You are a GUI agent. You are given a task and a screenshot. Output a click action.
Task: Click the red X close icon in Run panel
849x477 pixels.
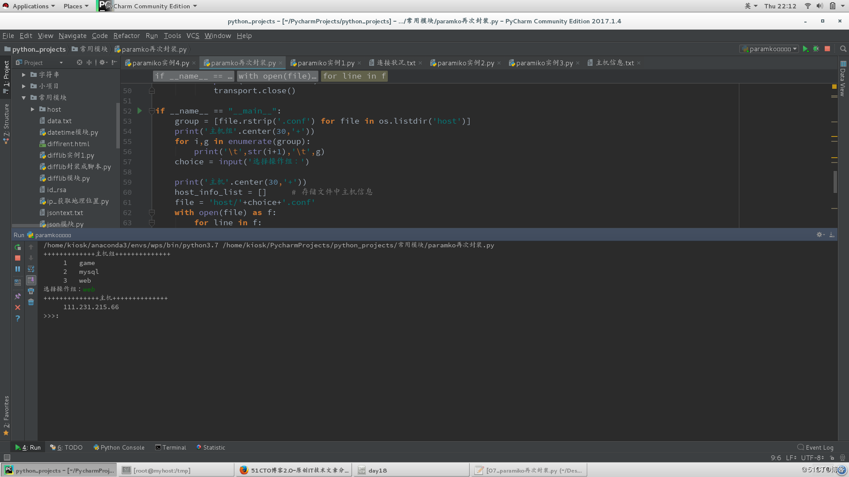click(x=18, y=307)
